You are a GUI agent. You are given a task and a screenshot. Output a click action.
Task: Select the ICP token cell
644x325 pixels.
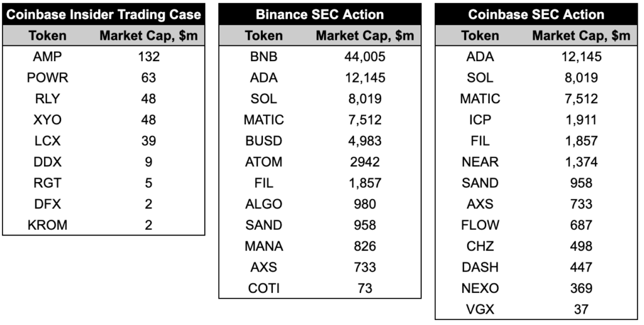point(480,120)
